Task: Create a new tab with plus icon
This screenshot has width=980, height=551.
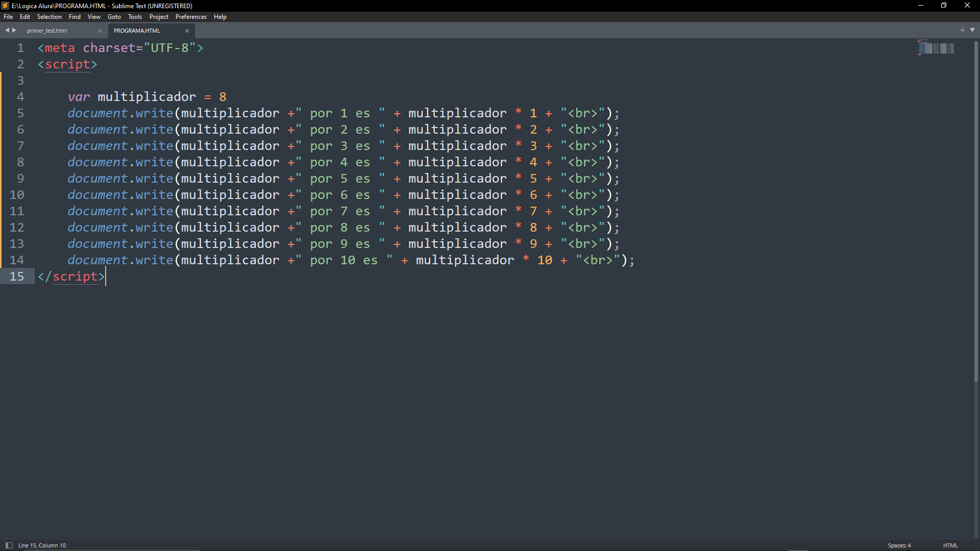Action: click(x=963, y=30)
